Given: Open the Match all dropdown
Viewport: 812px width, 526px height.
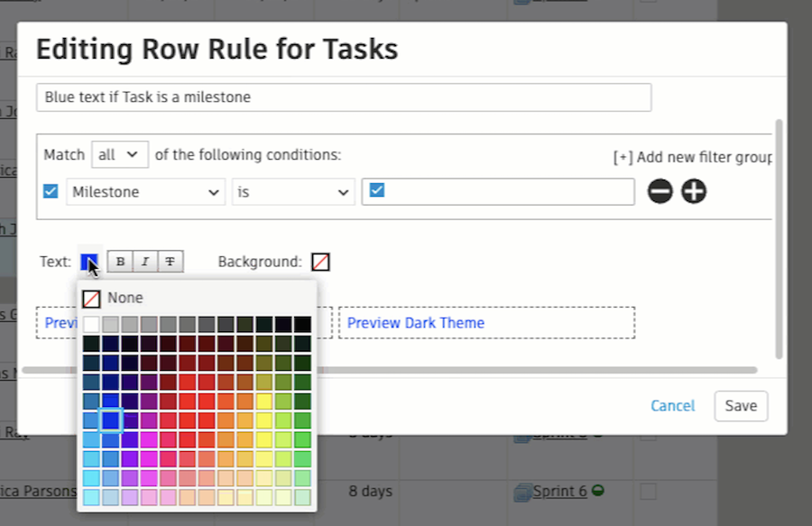Looking at the screenshot, I should click(120, 154).
